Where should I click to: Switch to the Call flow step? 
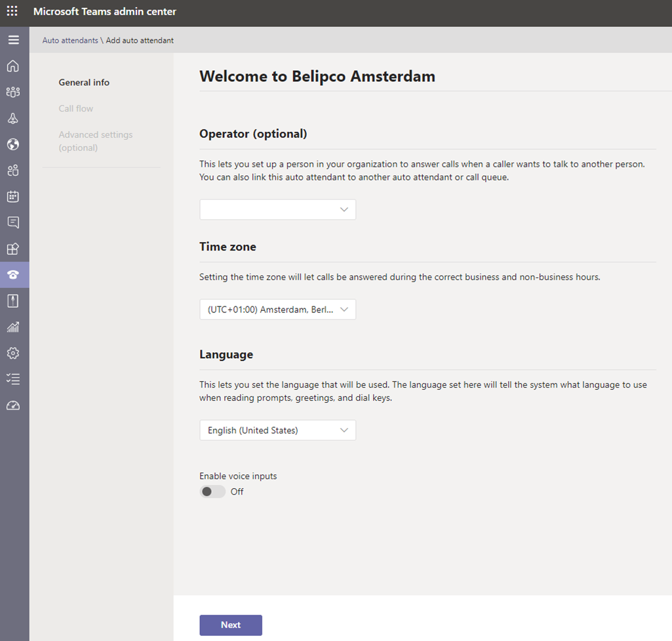[76, 109]
